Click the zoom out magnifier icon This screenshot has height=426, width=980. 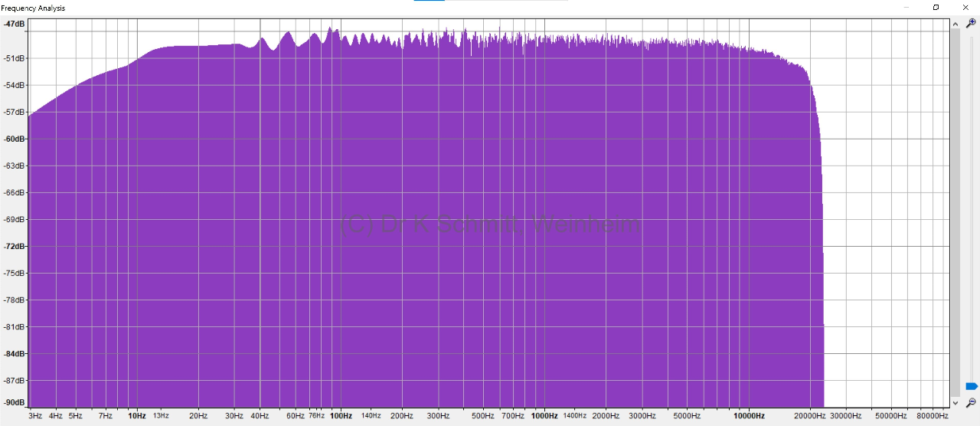[971, 402]
